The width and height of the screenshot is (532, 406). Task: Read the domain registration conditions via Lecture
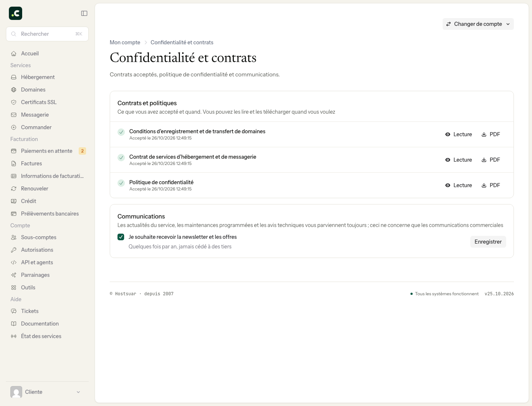pyautogui.click(x=458, y=134)
